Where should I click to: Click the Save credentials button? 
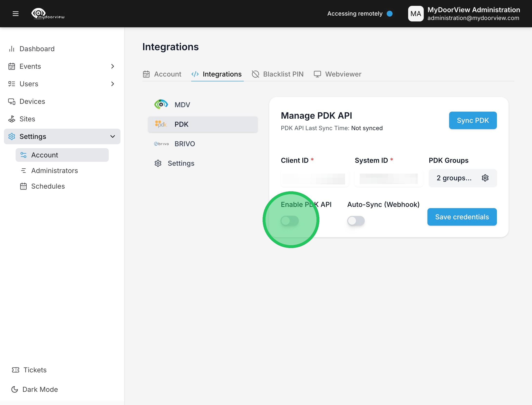coord(462,217)
